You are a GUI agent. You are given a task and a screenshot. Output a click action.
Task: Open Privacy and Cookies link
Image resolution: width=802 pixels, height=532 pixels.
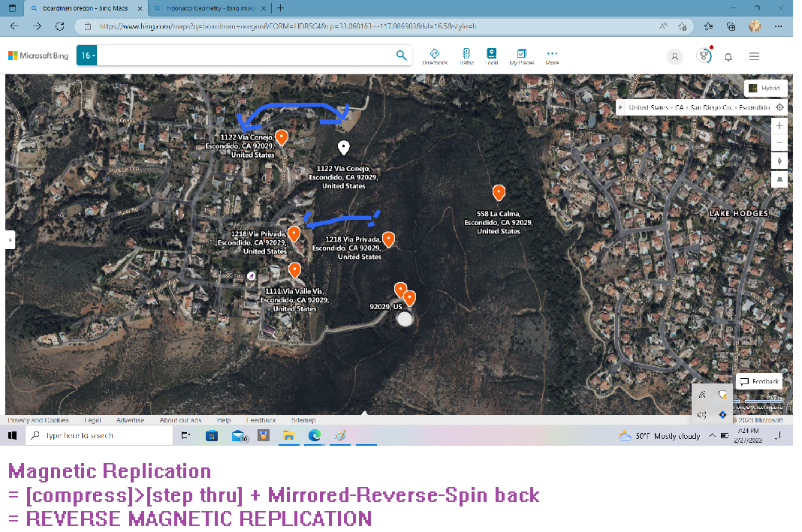click(x=38, y=420)
